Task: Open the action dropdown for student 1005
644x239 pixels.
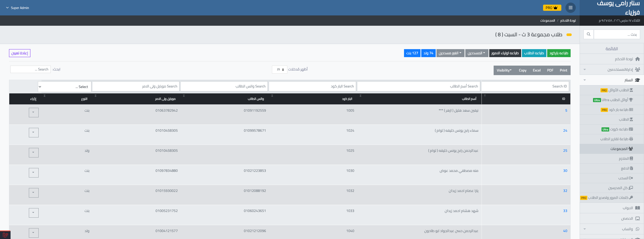Action: [x=33, y=112]
